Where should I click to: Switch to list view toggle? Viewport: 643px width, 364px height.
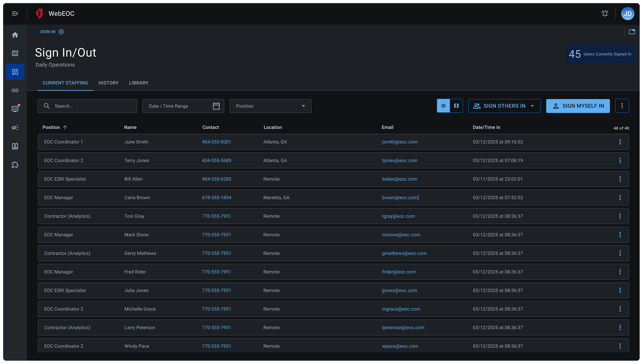pos(443,106)
